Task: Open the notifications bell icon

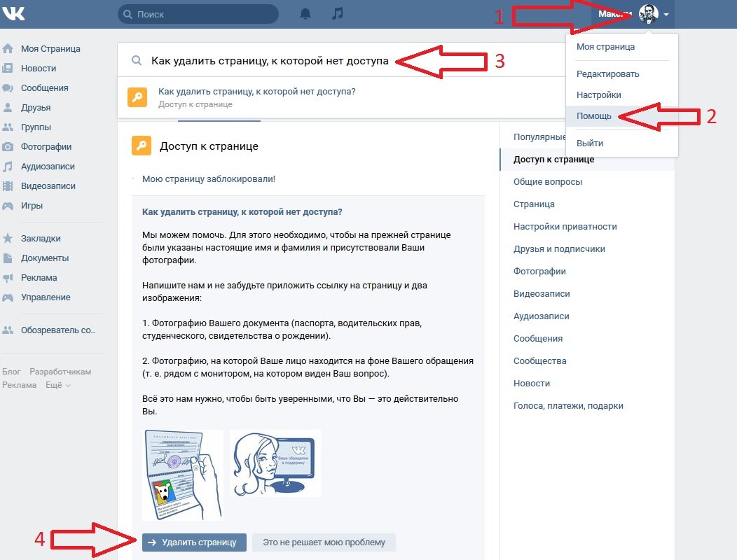Action: [x=305, y=13]
